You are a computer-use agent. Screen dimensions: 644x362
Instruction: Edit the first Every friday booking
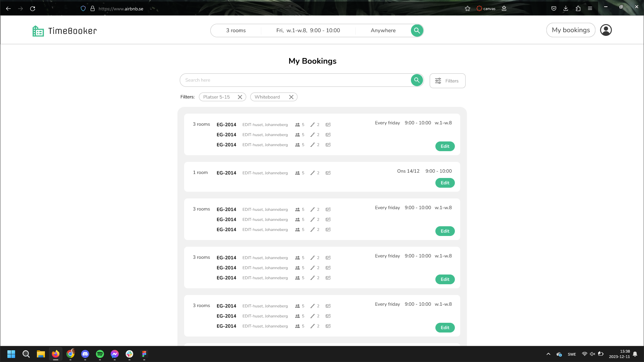(x=445, y=146)
